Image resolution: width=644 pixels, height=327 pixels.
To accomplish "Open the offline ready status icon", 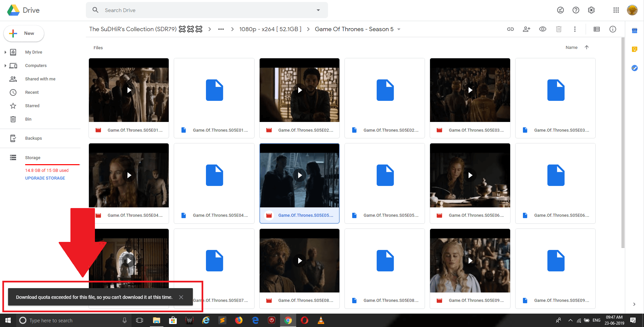I will (x=560, y=10).
